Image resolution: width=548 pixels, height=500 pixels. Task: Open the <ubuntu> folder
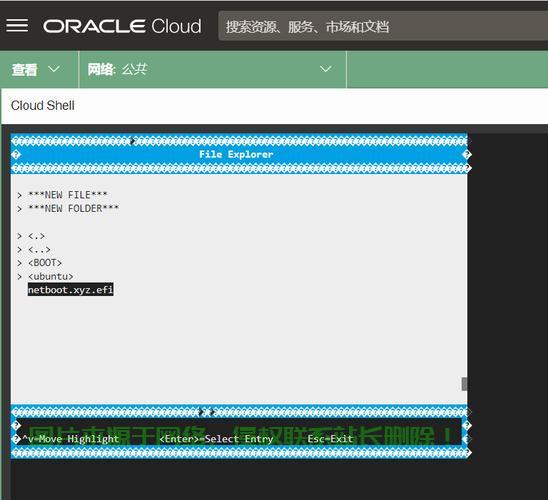[x=51, y=276]
